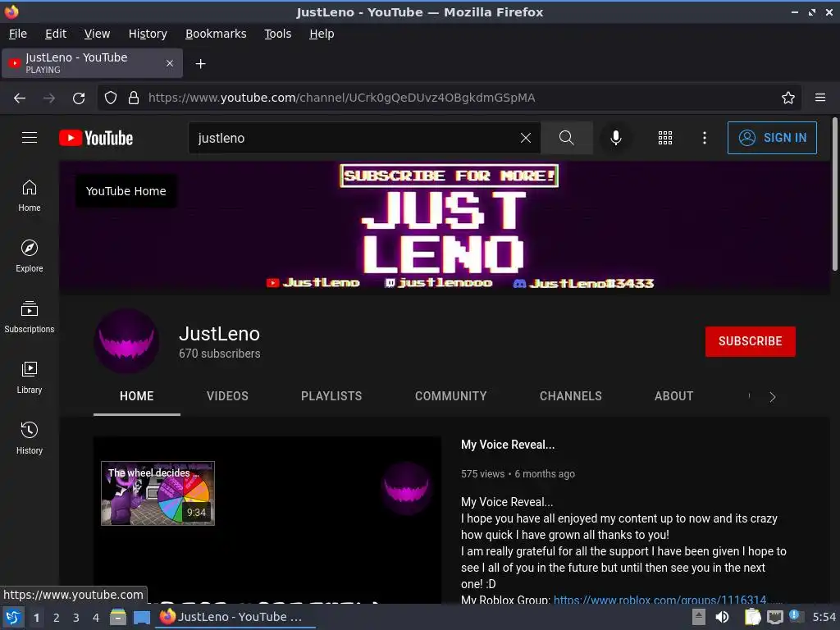Open the File menu
This screenshot has height=630, width=840.
coord(18,34)
